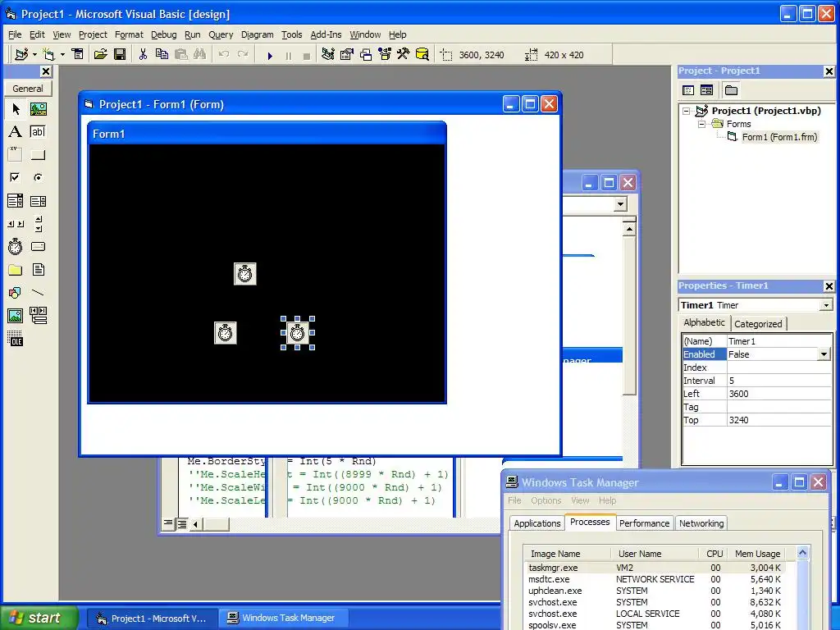Viewport: 840px width, 630px height.
Task: Select the Line tool in toolbox
Action: pos(38,293)
